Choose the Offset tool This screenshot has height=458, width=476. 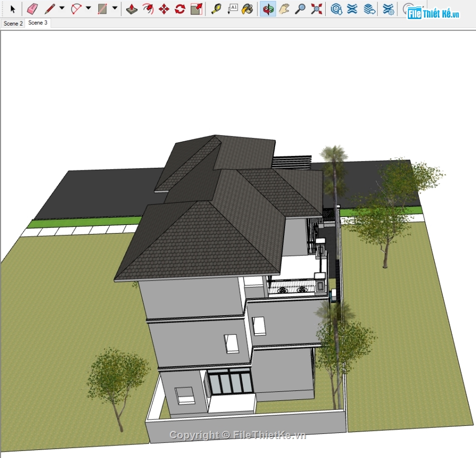click(148, 9)
